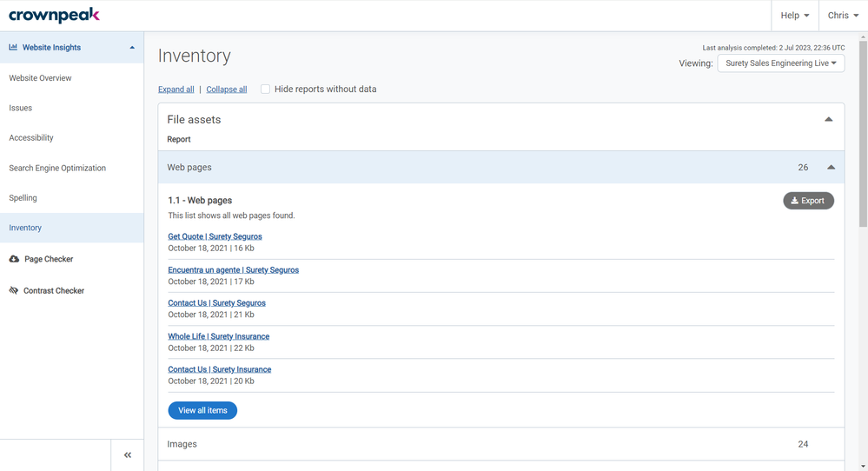Screen dimensions: 868x471
Task: Open the Issues section
Action: click(21, 108)
